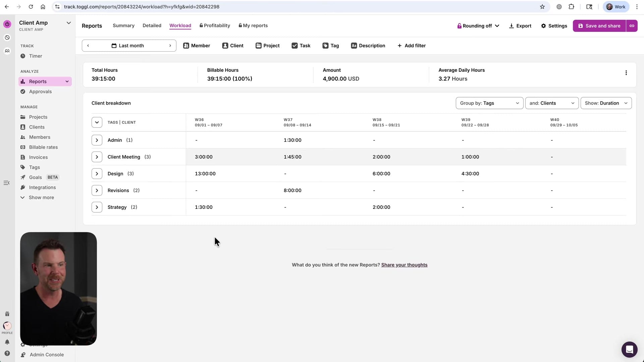Image resolution: width=644 pixels, height=362 pixels.
Task: Open the Show: Duration dropdown
Action: (606, 103)
